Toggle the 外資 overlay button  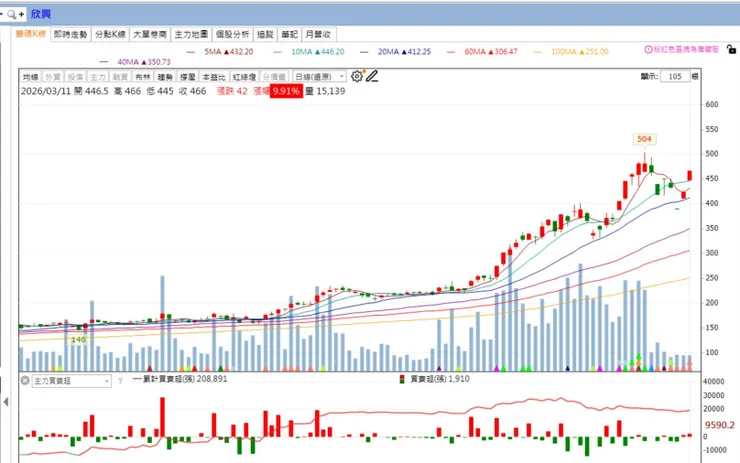52,76
